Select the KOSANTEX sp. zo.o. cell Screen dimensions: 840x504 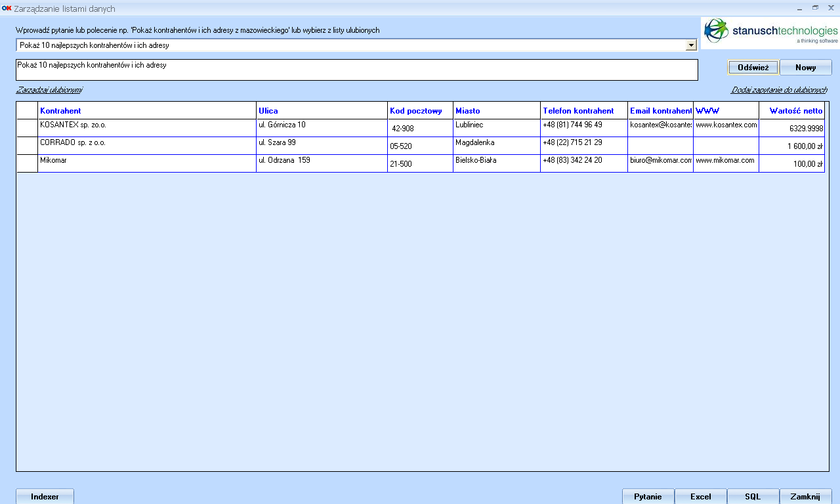coord(147,128)
